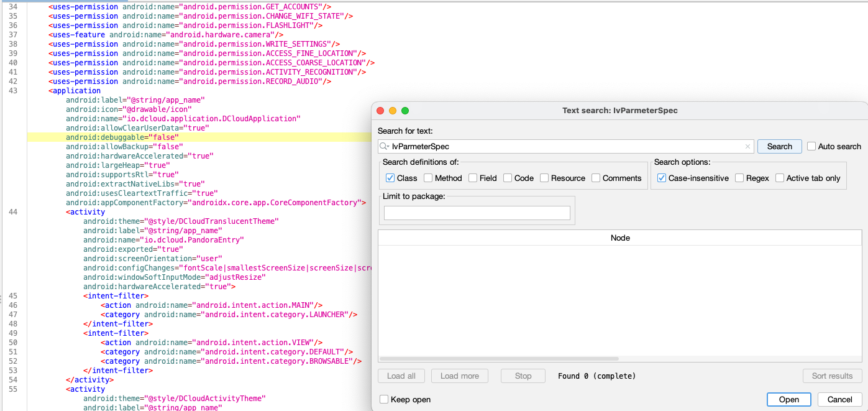Click the io.dcloud.PandoraEntry activity name line
Screen dimensions: 868x411
coord(163,240)
